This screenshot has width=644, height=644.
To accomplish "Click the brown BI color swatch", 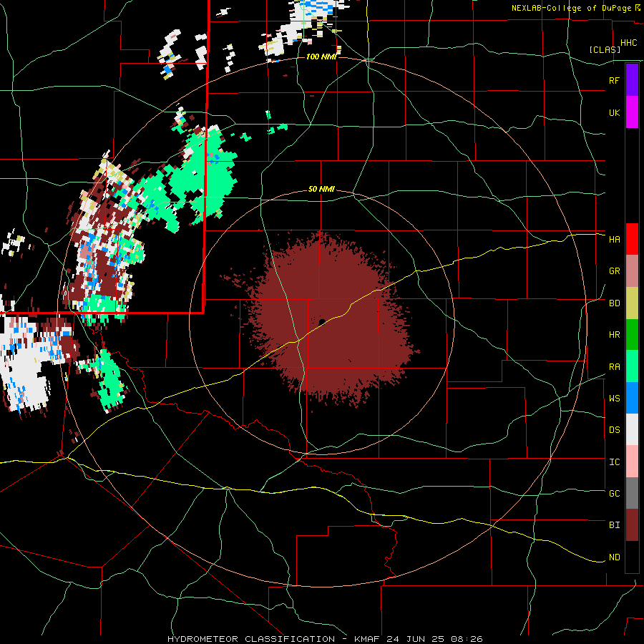I will (x=632, y=525).
